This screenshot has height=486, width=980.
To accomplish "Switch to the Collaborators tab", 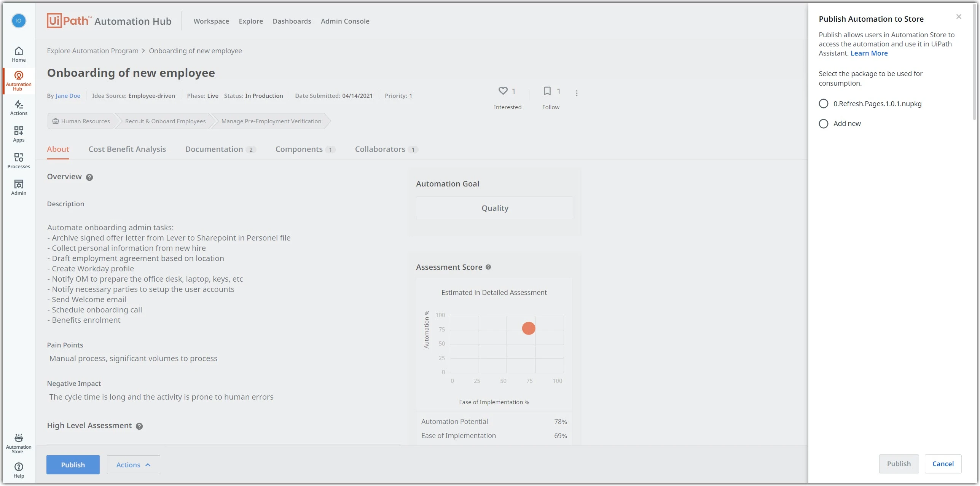I will click(x=386, y=149).
